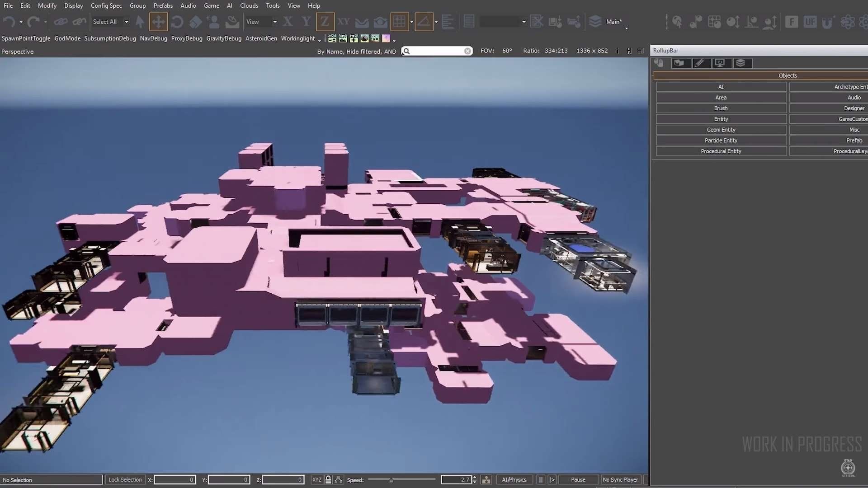The image size is (868, 488).
Task: Open the layers icon beside Main
Action: click(595, 21)
